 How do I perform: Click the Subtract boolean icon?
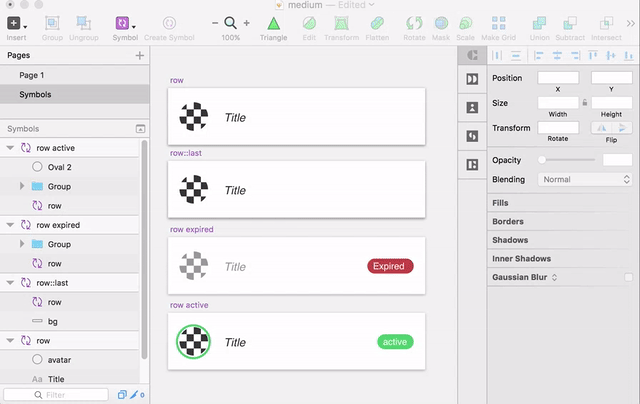(570, 23)
